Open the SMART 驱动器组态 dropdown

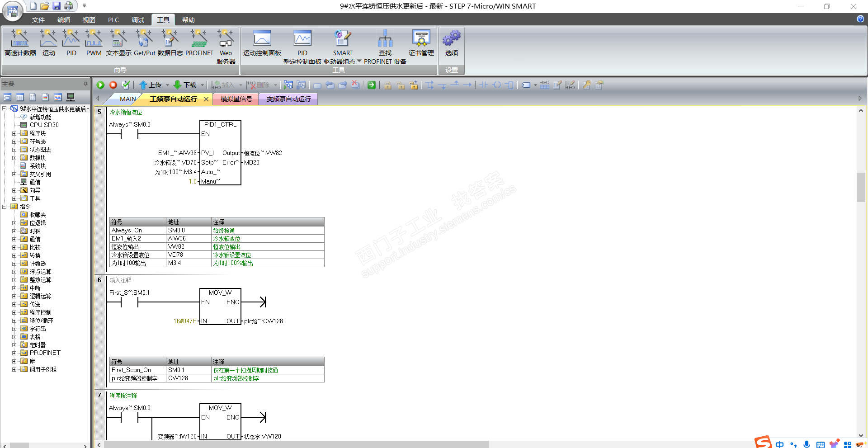click(359, 61)
